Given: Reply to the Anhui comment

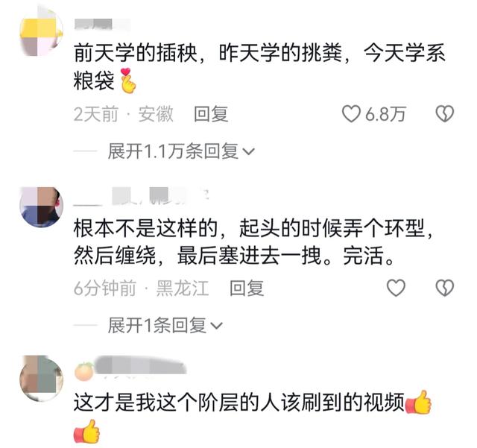Looking at the screenshot, I should (x=211, y=114).
